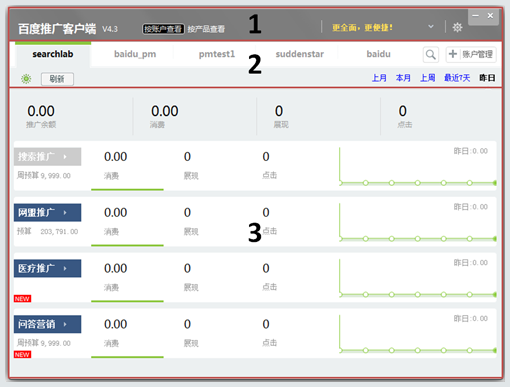The width and height of the screenshot is (510, 387).
Task: Click the 刷新 refresh button
Action: (57, 79)
